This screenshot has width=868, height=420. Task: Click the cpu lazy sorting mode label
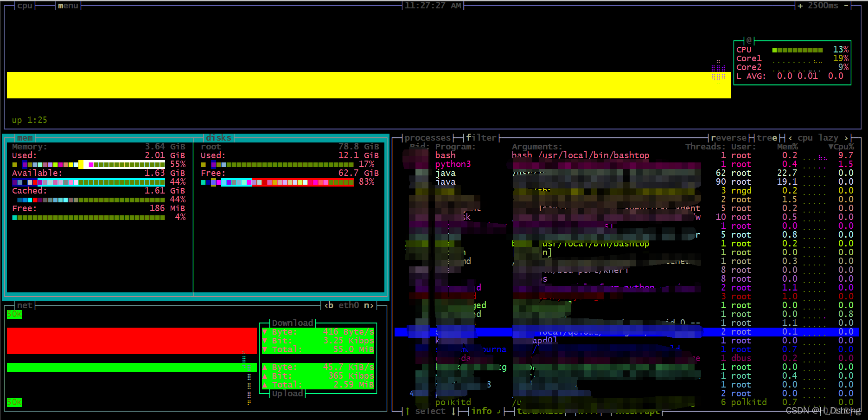pyautogui.click(x=818, y=138)
